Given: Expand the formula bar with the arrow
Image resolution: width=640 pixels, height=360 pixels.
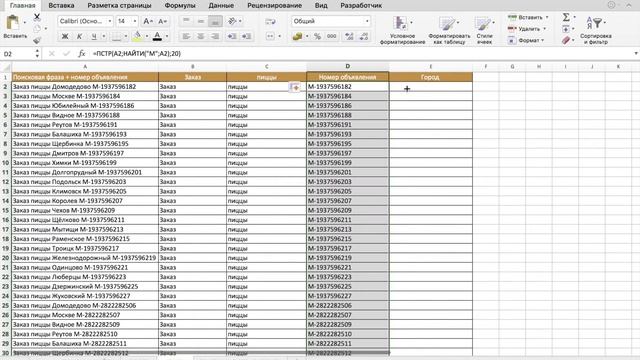Looking at the screenshot, I should point(636,53).
